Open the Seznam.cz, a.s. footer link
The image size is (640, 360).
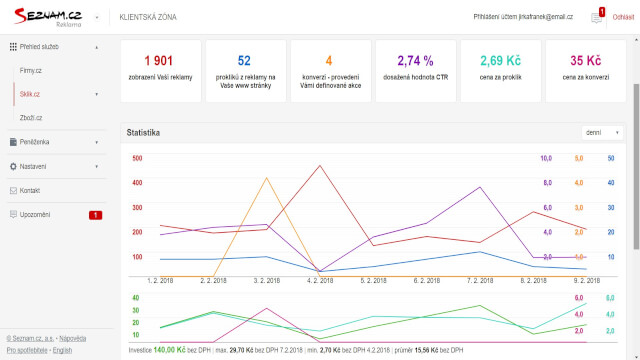pyautogui.click(x=30, y=338)
